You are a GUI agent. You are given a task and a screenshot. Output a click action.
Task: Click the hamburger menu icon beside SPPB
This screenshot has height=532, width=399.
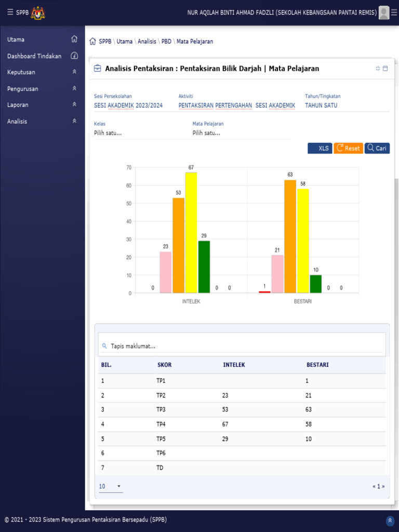[10, 12]
